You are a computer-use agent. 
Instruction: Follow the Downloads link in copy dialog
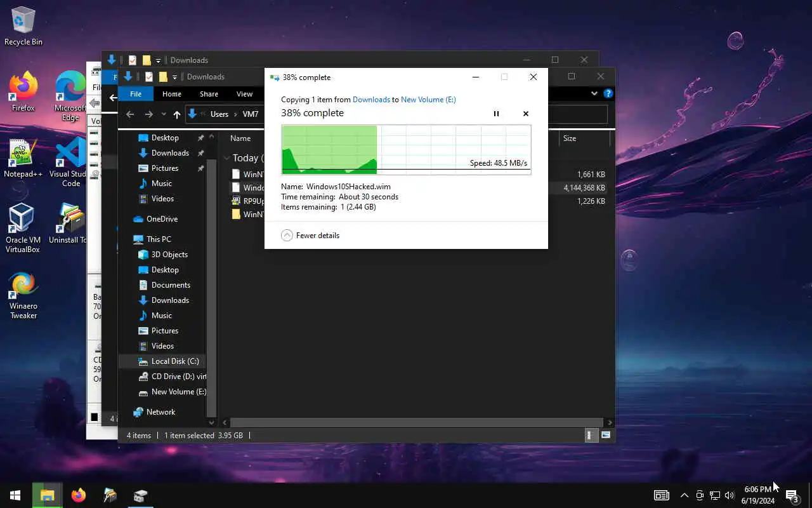[x=371, y=100]
